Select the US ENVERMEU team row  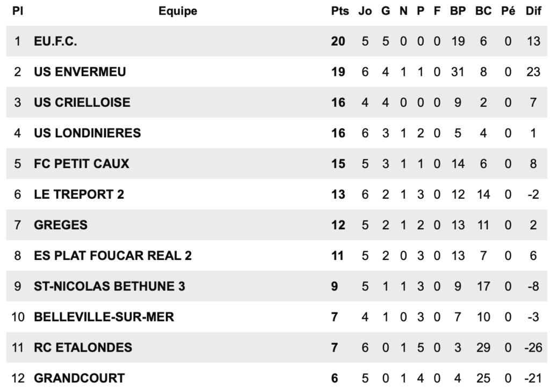pos(277,71)
